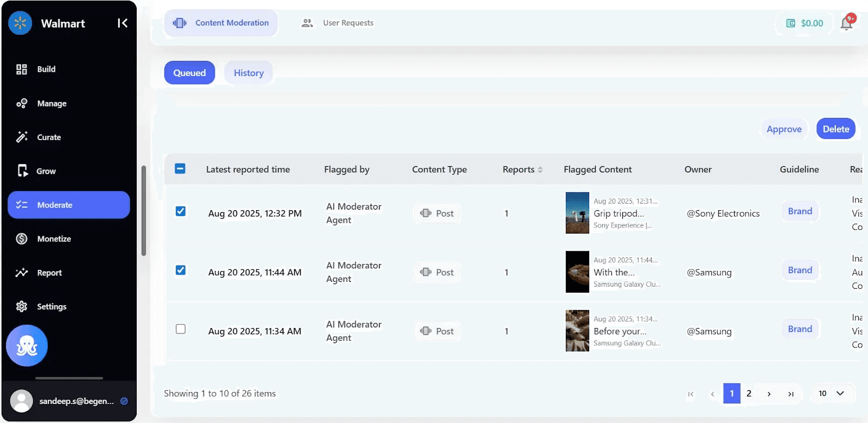Click the @Samsung owner in the 11:44 AM row
This screenshot has height=423, width=868.
click(x=709, y=272)
